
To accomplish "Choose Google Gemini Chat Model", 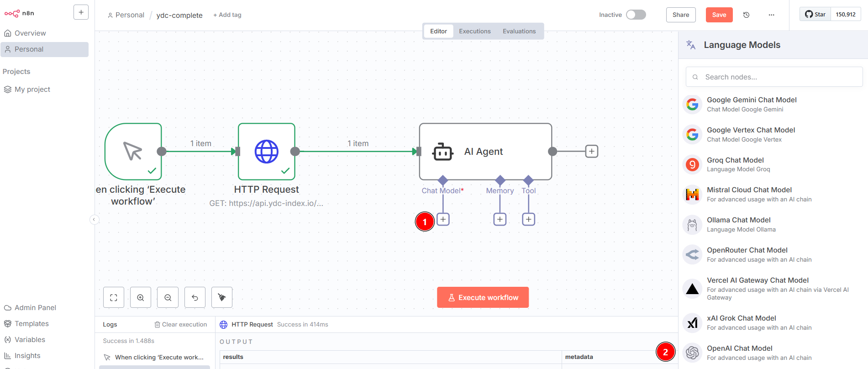I will 773,105.
